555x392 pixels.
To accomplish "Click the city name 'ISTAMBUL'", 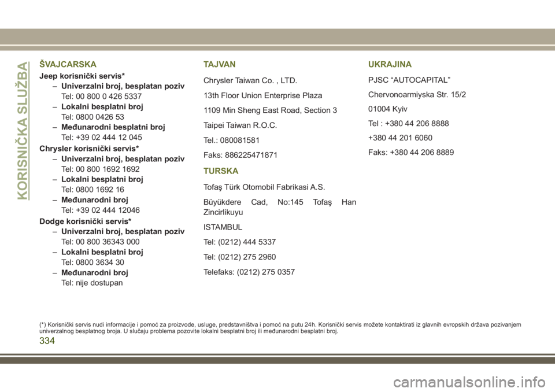I will (223, 227).
